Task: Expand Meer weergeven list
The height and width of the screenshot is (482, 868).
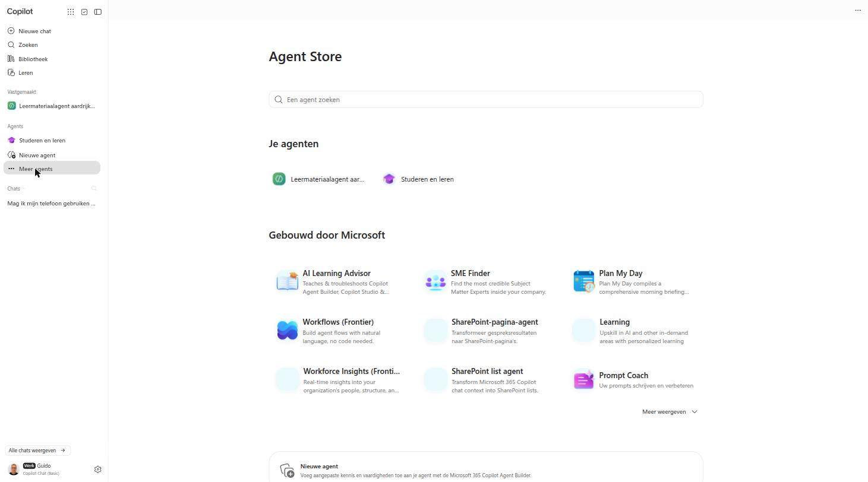Action: point(670,411)
